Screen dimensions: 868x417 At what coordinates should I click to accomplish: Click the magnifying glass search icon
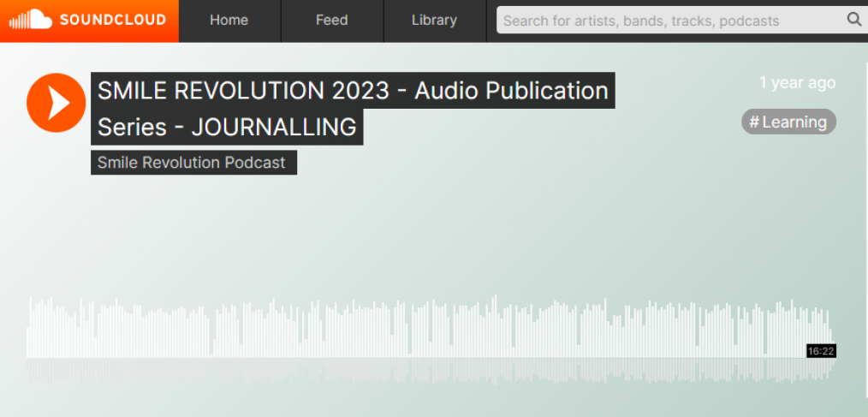(854, 20)
